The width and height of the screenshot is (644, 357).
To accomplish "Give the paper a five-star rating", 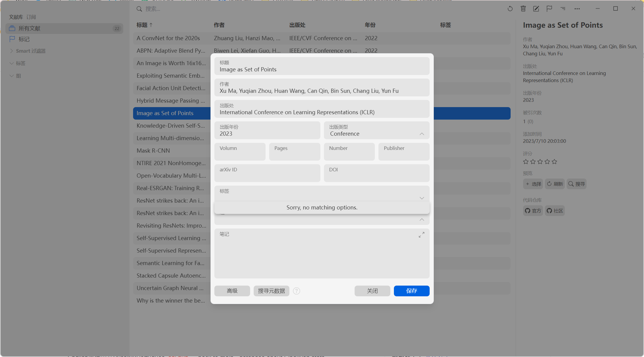I will click(554, 162).
